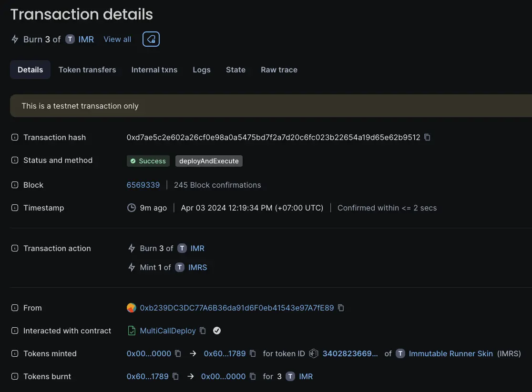Copy the MultiCallDeploy contract address
This screenshot has height=392, width=532.
203,331
